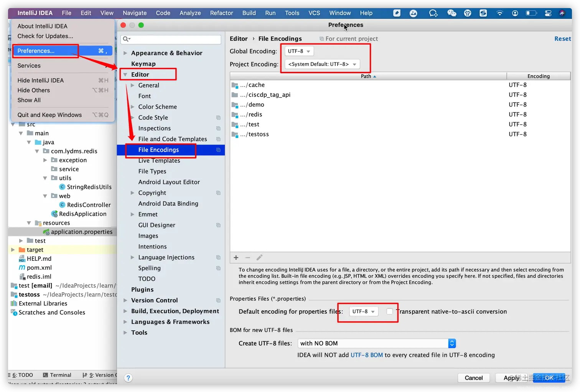Click the Path column header
This screenshot has width=580, height=392.
pos(368,76)
